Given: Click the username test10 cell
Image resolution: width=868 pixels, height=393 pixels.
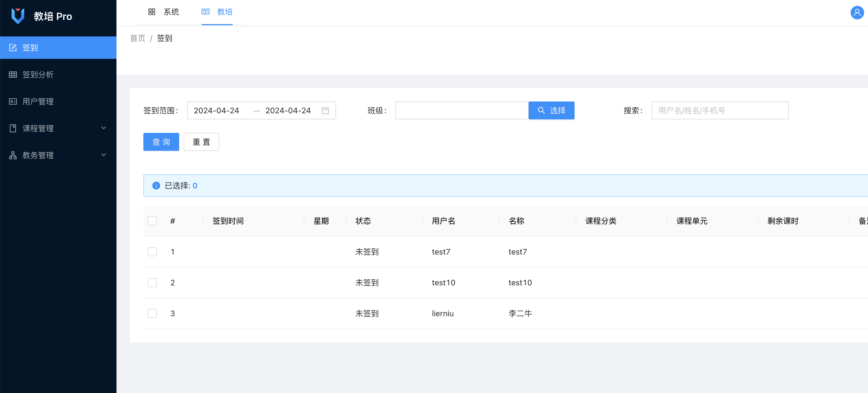Looking at the screenshot, I should tap(444, 282).
